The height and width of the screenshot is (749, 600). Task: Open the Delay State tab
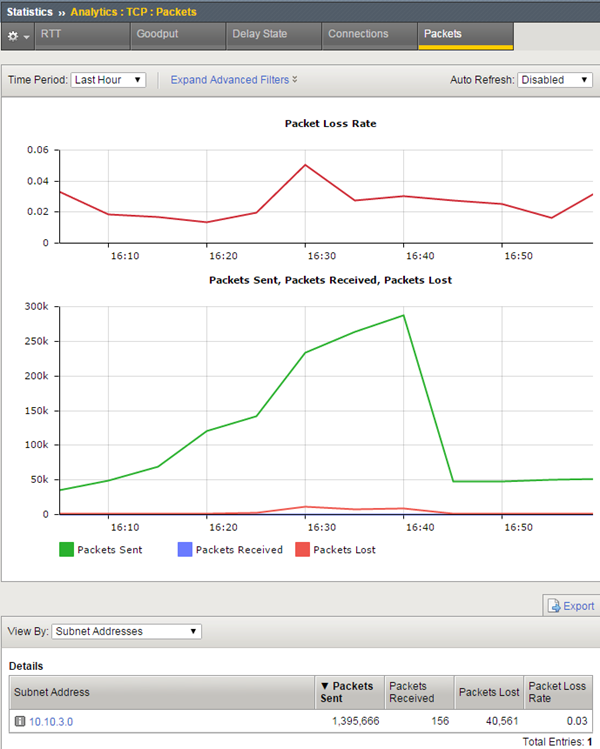tap(259, 34)
